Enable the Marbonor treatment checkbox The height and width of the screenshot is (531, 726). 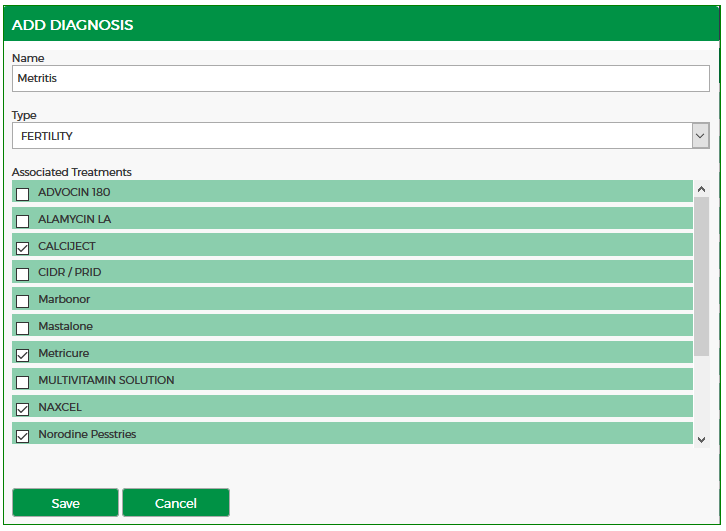[x=22, y=301]
